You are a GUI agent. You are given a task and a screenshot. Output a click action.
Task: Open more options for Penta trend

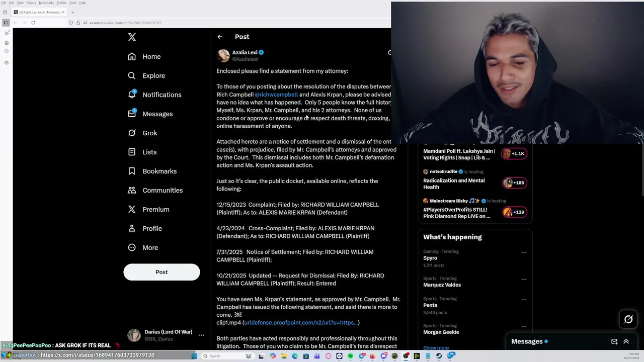pos(524,300)
